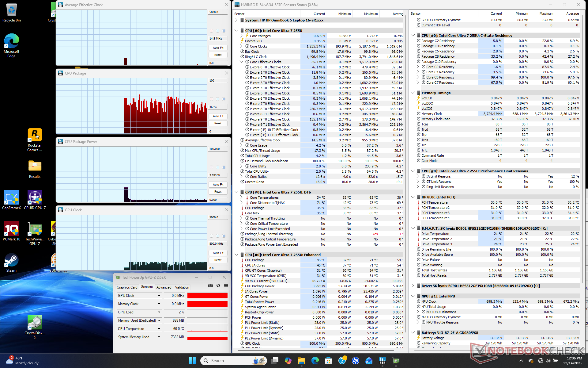Switch to GPU-Z Graphics Card tab

[x=127, y=287]
